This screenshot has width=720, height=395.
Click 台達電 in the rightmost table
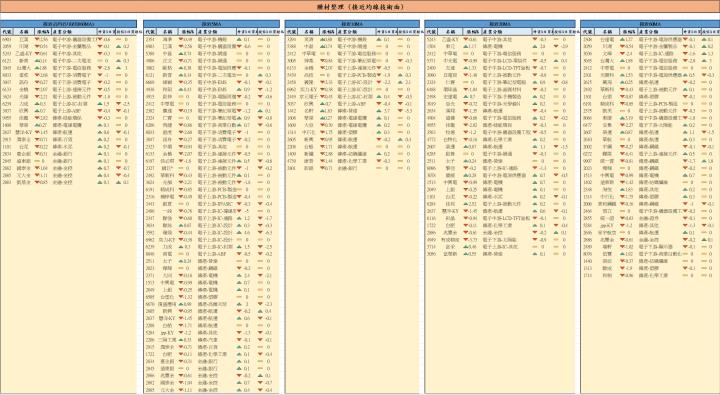(608, 40)
